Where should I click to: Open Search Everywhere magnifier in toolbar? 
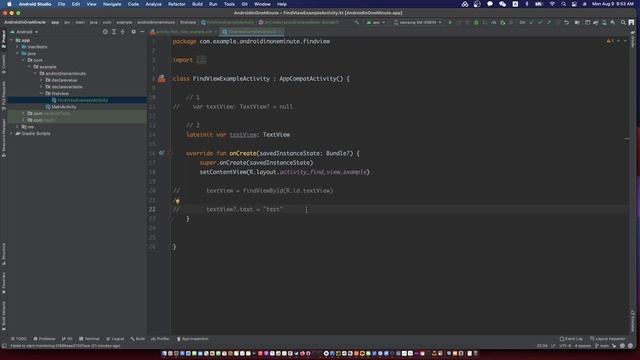pos(623,22)
